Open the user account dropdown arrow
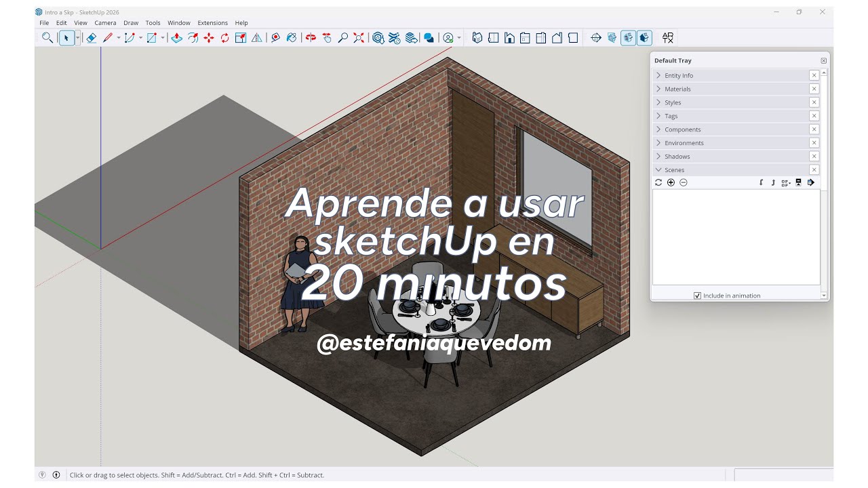 coord(459,38)
